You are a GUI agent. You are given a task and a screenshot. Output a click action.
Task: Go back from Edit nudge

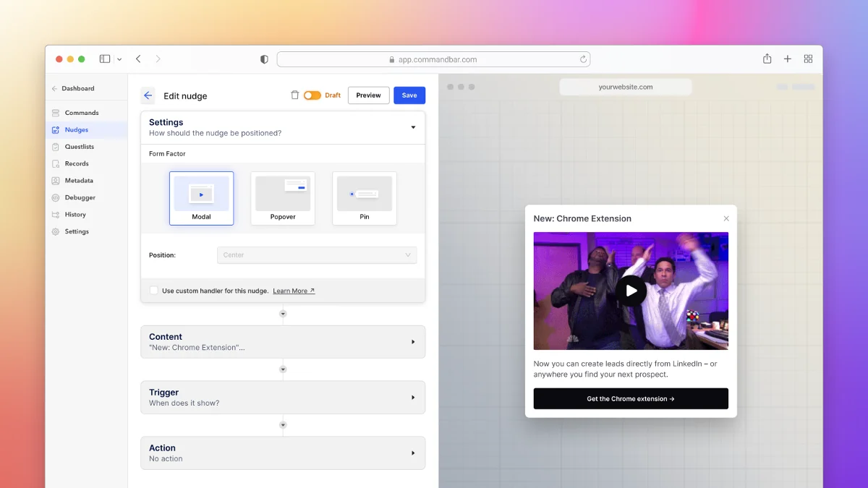point(148,95)
